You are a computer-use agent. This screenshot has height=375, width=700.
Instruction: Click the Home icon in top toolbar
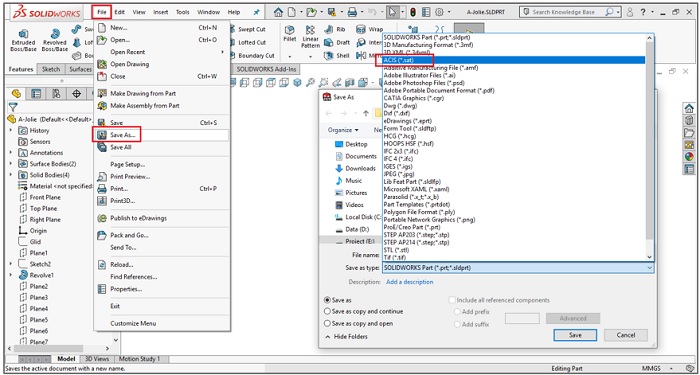pos(279,12)
